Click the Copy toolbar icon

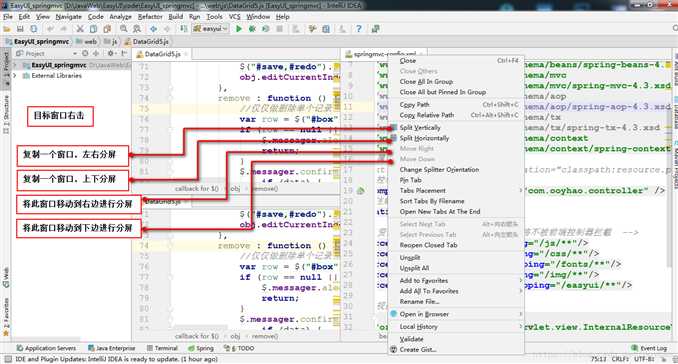[93, 29]
